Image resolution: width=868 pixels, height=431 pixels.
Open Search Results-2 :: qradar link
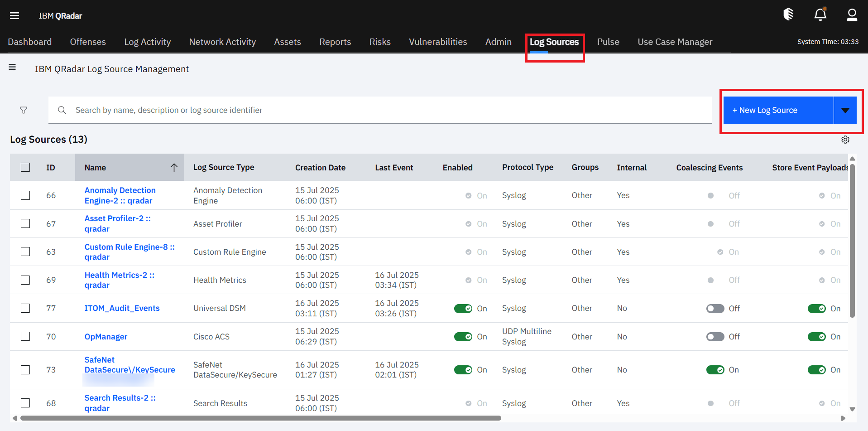tap(120, 403)
